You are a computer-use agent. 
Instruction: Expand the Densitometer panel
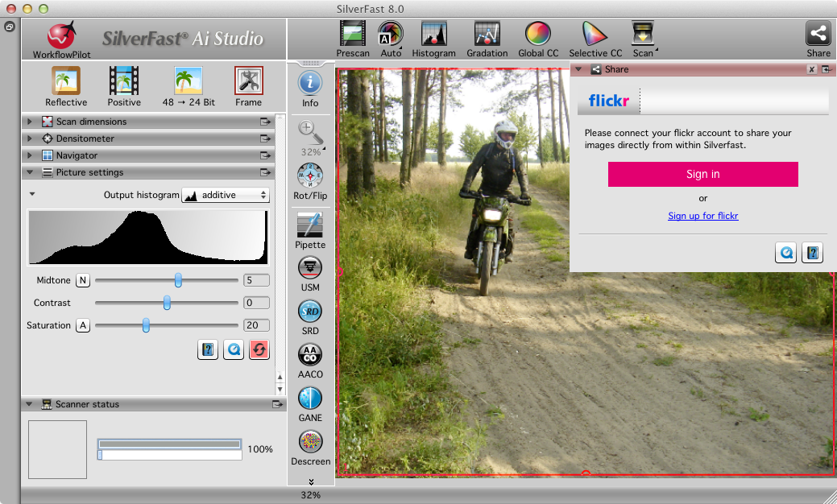coord(31,138)
